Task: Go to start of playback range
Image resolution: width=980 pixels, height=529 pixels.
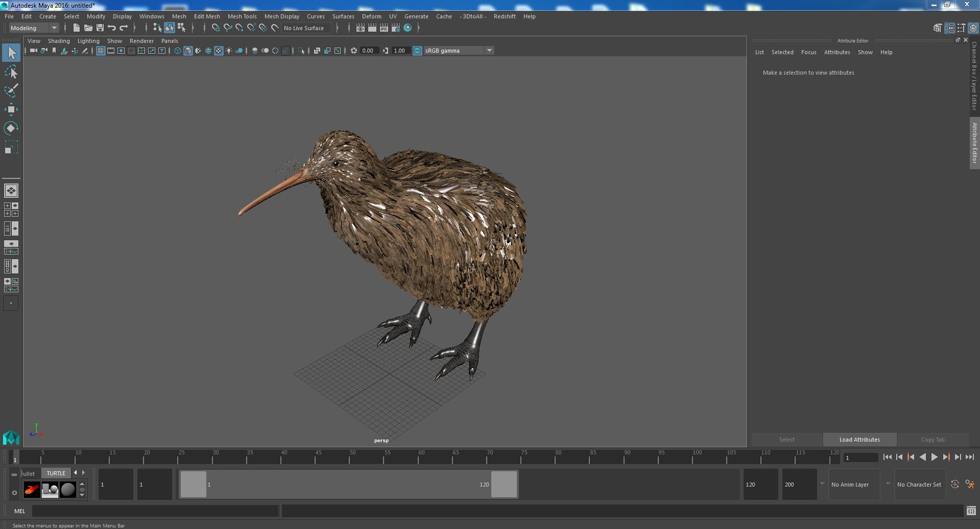Action: point(887,457)
